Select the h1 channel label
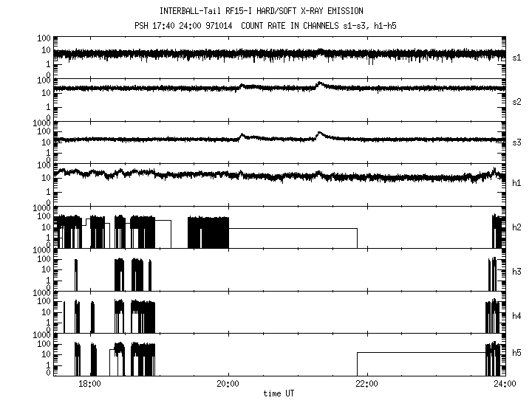The height and width of the screenshot is (406, 532). coord(517,182)
